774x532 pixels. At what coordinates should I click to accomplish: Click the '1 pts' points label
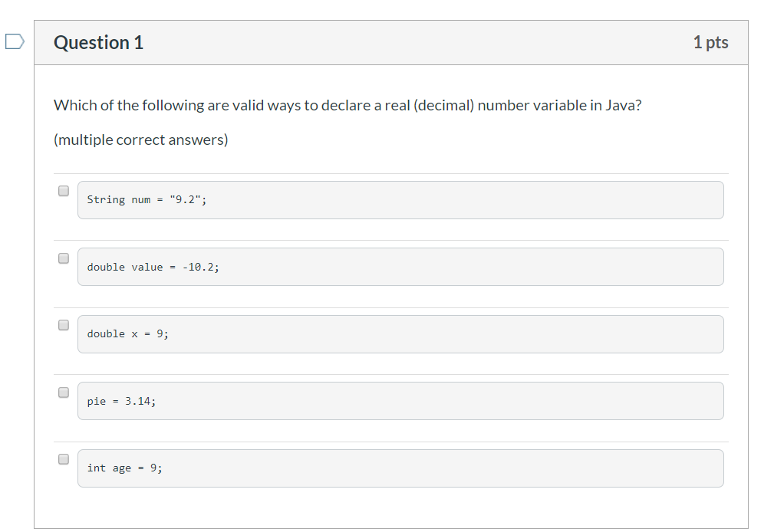(x=710, y=43)
